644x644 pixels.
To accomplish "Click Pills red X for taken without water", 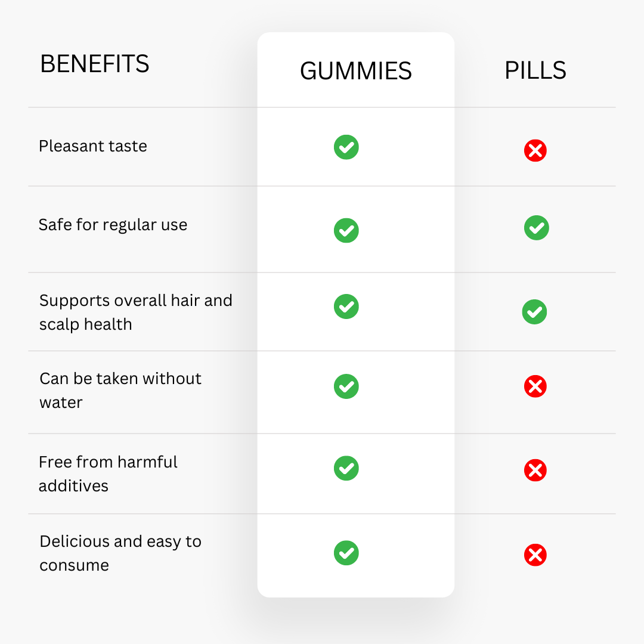I will point(535,386).
